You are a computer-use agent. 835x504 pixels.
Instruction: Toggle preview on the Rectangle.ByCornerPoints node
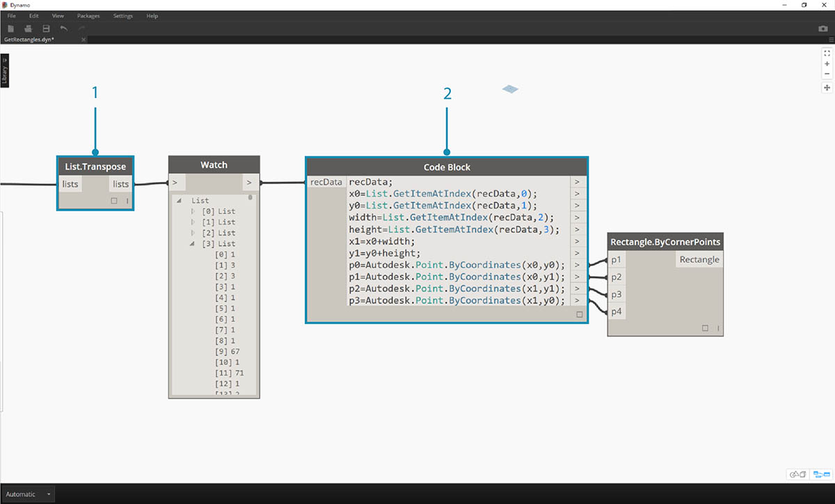706,327
